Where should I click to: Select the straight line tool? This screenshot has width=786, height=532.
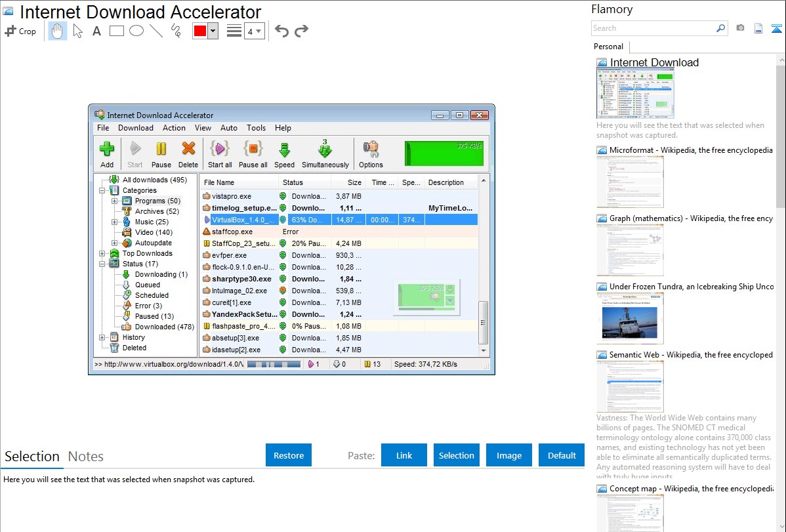(155, 31)
